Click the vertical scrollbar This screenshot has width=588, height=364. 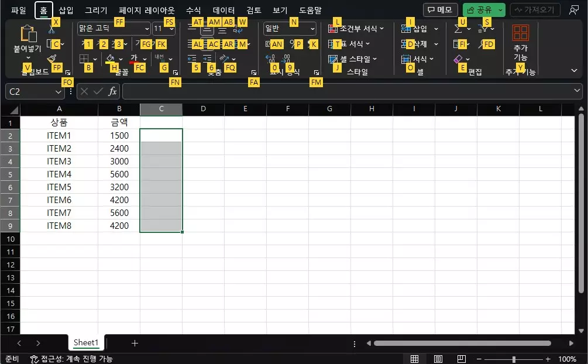click(581, 204)
